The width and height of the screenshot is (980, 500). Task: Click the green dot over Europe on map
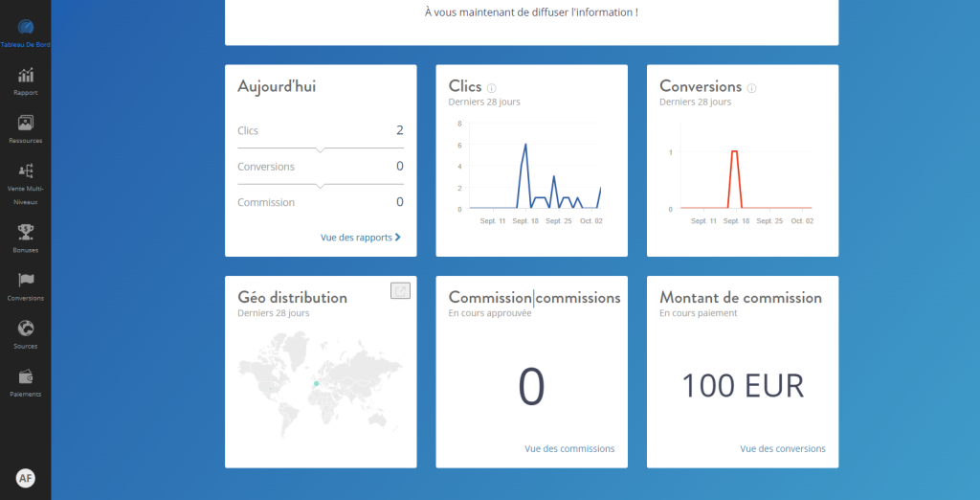(316, 383)
